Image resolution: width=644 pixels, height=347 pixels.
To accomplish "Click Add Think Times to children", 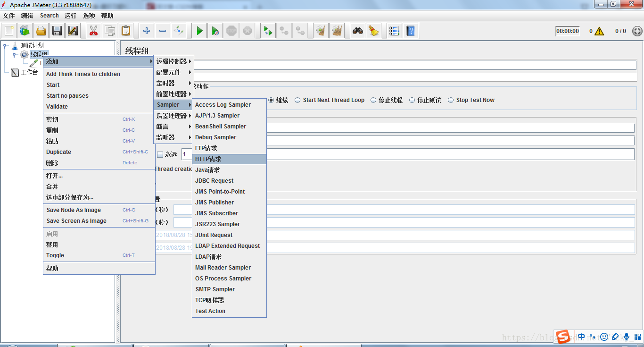I will (99, 74).
